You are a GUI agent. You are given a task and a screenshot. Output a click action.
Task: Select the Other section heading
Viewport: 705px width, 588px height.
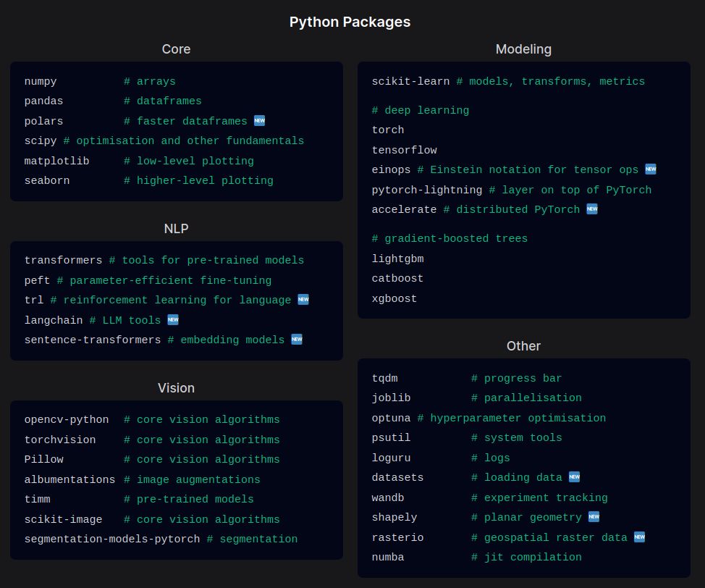click(x=523, y=346)
